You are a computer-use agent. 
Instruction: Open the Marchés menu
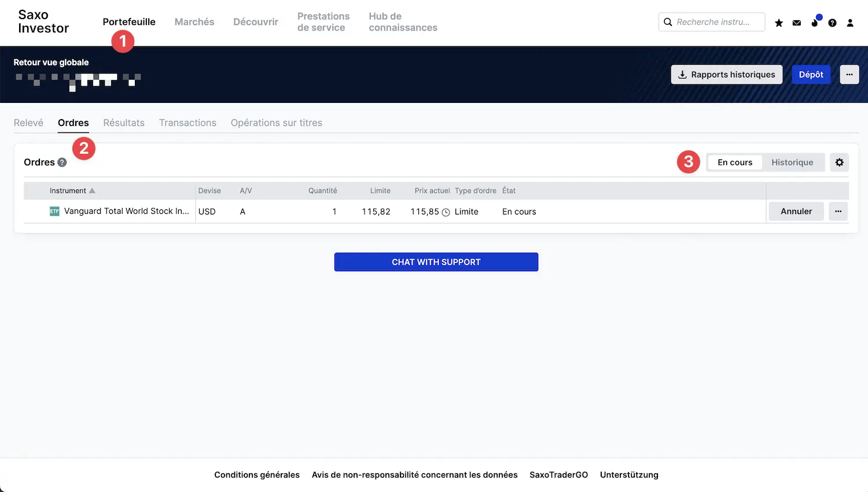(194, 22)
